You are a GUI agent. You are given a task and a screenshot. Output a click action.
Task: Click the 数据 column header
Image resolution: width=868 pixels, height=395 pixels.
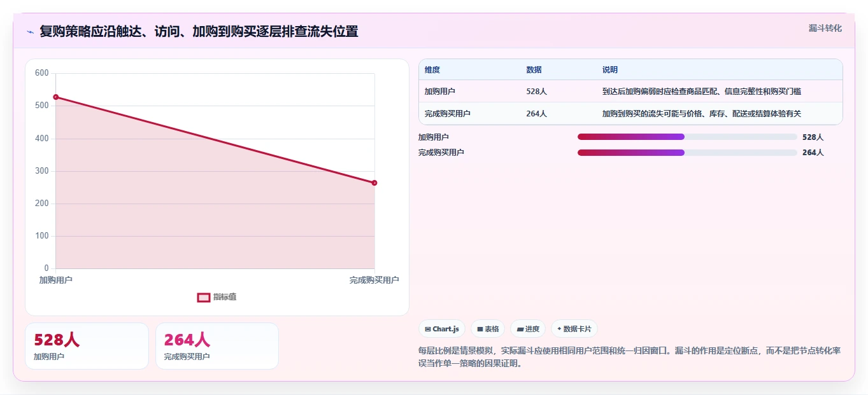click(534, 70)
